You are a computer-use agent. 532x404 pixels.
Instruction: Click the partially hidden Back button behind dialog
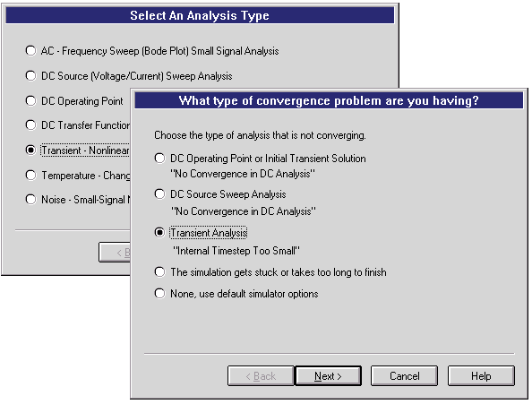115,252
